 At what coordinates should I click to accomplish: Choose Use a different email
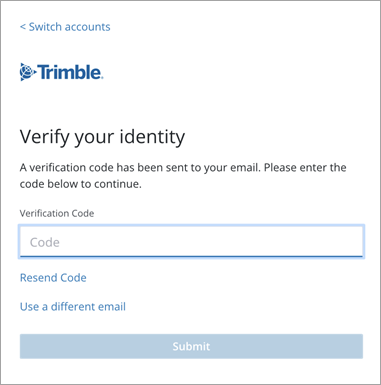[x=73, y=307]
